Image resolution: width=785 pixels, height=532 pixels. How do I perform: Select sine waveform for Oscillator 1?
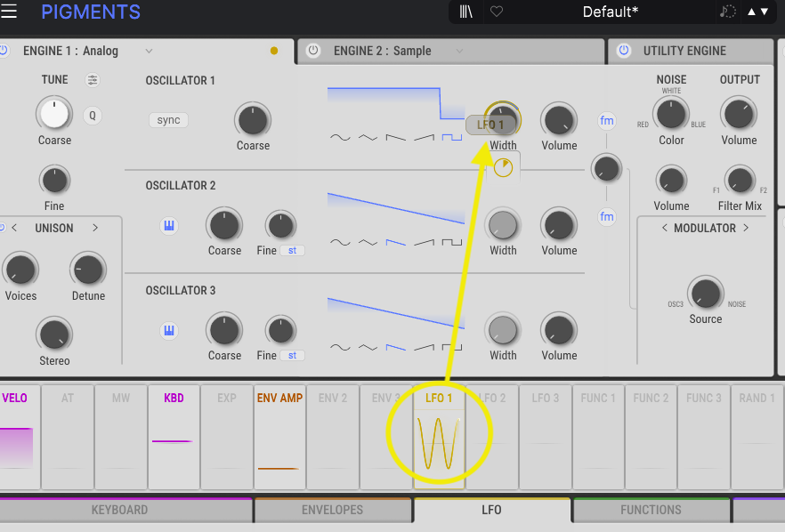pyautogui.click(x=339, y=137)
